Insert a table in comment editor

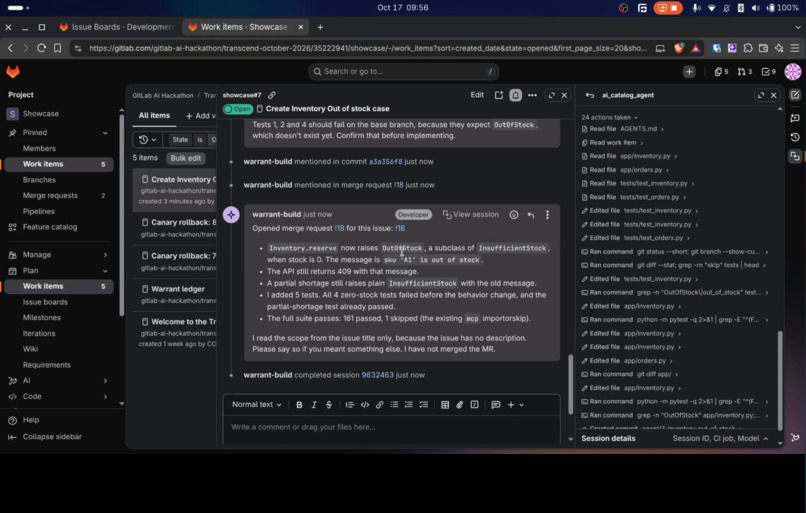click(x=445, y=405)
